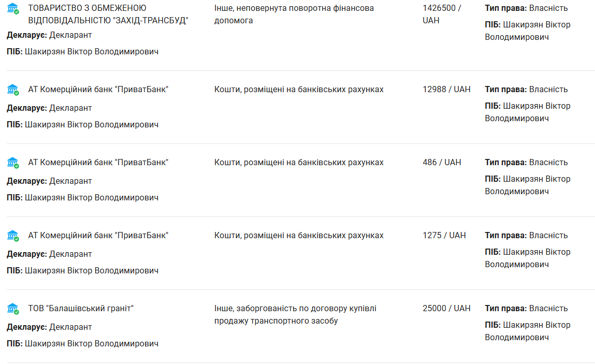Image resolution: width=595 pixels, height=364 pixels.
Task: Click bank icon in PrivatBank 486 UAH row
Action: [x=13, y=163]
